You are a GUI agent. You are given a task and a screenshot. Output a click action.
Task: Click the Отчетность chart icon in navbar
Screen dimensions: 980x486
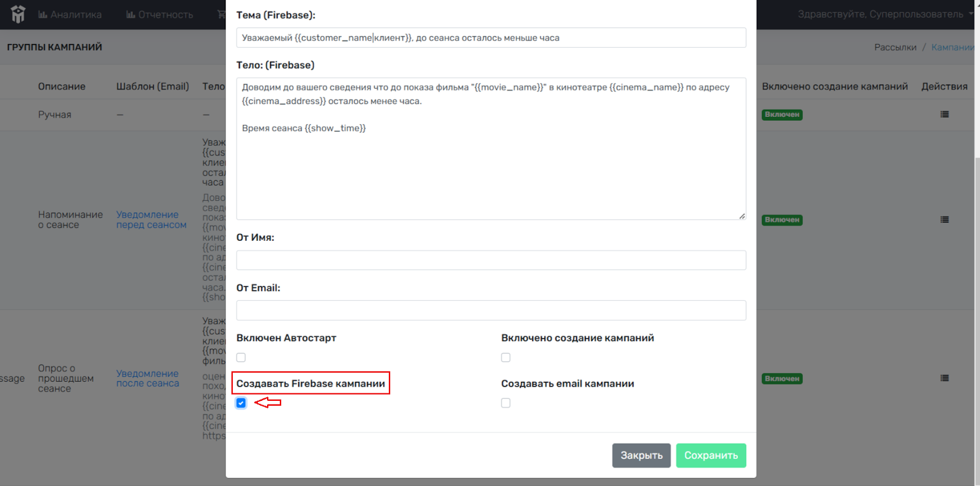(x=130, y=14)
